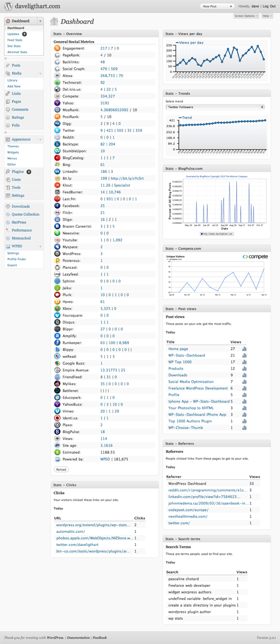Open the Site Stats submenu item
Screen dimensions: 280x644
pos(14,46)
